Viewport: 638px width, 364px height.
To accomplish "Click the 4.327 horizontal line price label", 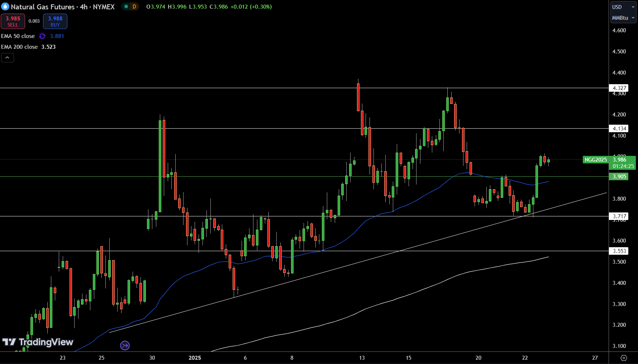I will click(619, 88).
